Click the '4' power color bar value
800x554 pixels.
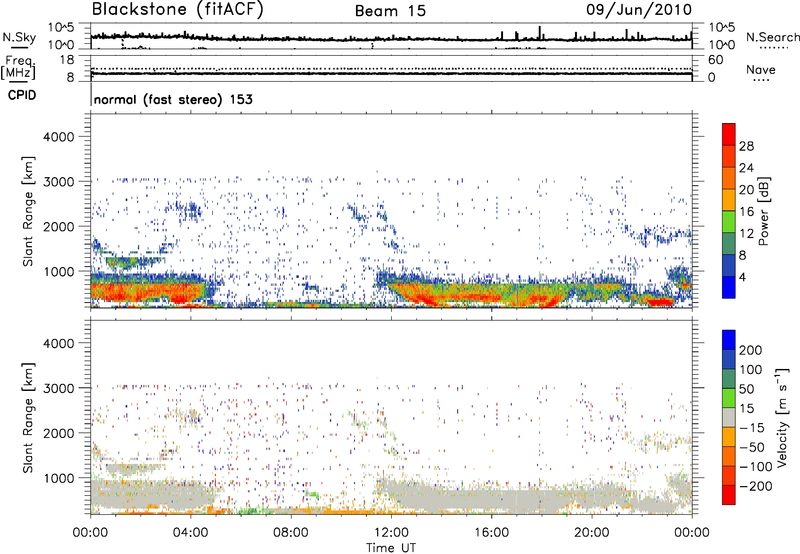tap(742, 277)
